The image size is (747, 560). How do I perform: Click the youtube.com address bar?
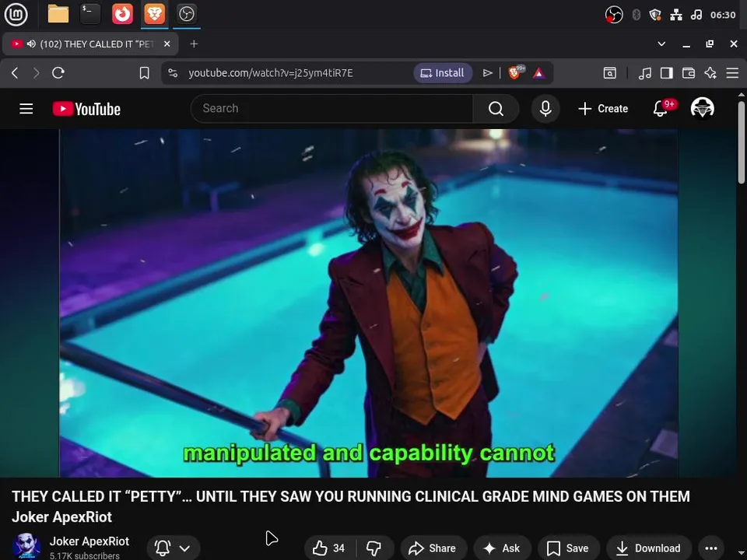pos(271,73)
